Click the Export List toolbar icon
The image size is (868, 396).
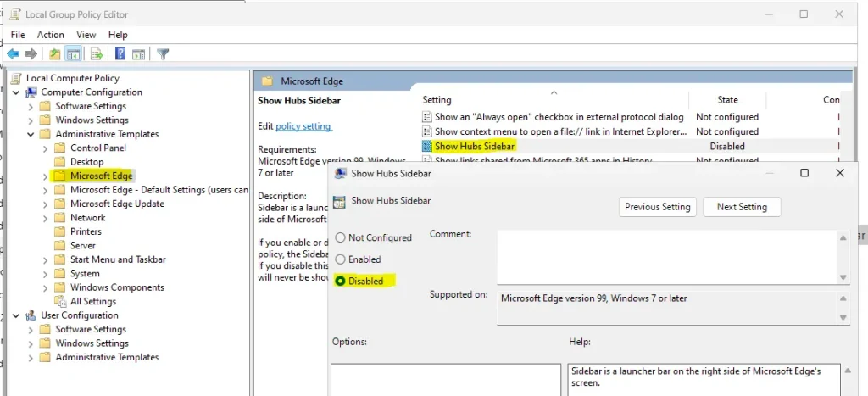pos(97,54)
